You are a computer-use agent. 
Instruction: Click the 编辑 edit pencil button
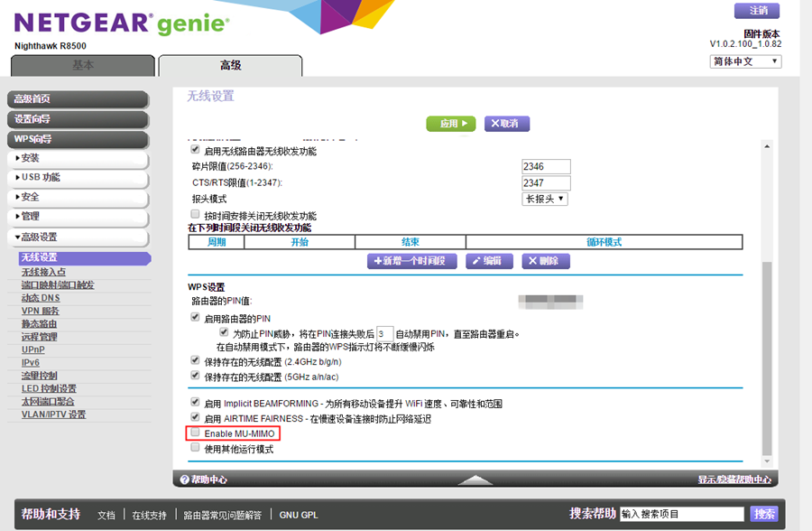tap(489, 261)
